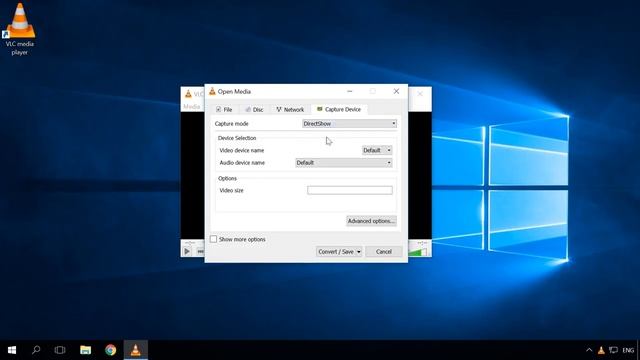Minimize the Open Media dialog
Image resolution: width=640 pixels, height=360 pixels.
tap(349, 91)
